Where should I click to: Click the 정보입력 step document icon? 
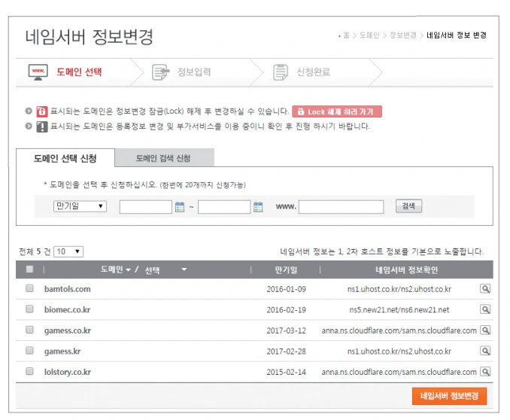pos(161,72)
